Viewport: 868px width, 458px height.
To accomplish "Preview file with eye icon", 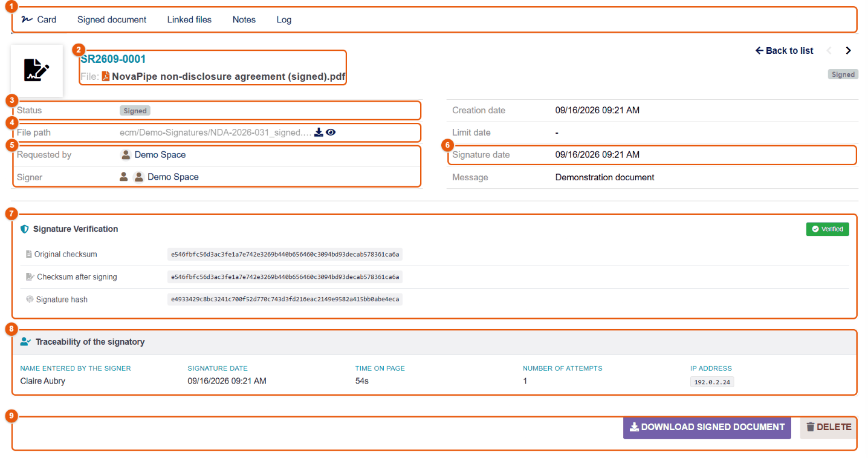I will pos(331,132).
